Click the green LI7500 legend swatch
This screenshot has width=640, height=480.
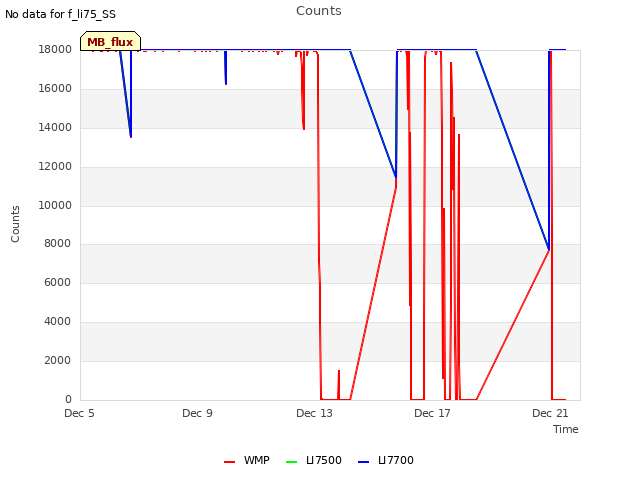tap(291, 462)
